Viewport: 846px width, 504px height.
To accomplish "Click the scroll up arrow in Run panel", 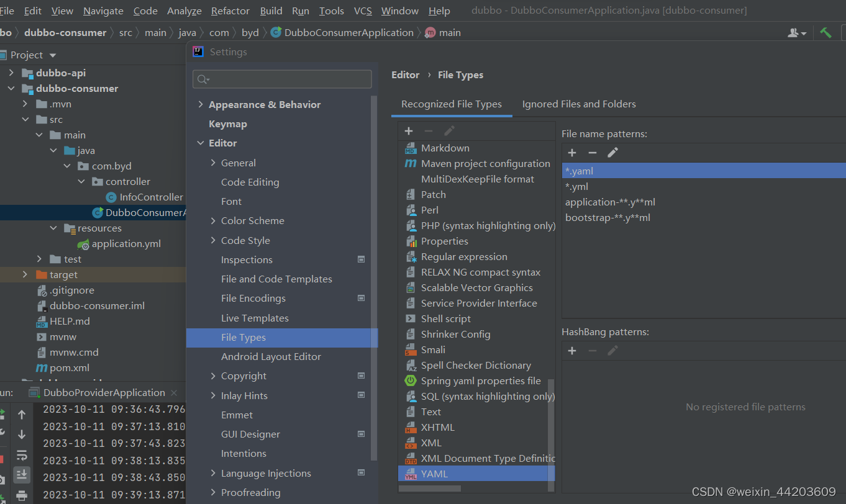I will point(22,415).
